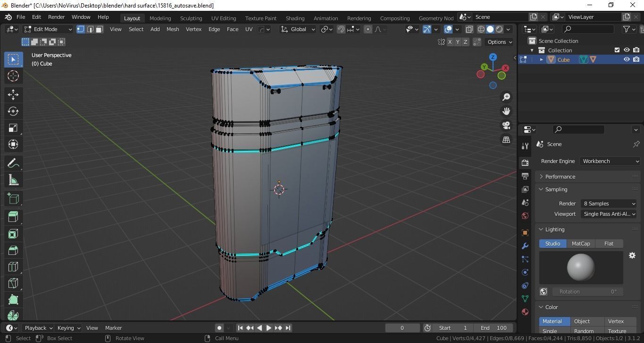Screen dimensions: 644x343
Task: Switch to the Sculpting workspace tab
Action: pyautogui.click(x=191, y=18)
